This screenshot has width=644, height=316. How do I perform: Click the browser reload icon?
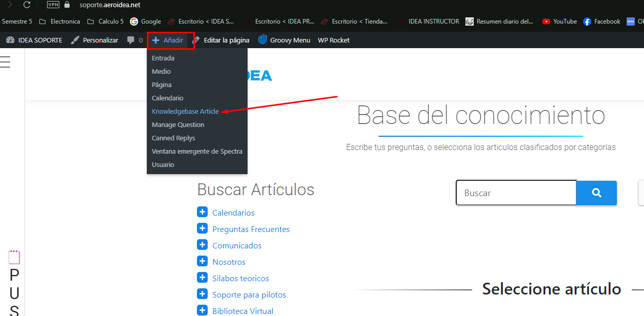pos(27,5)
